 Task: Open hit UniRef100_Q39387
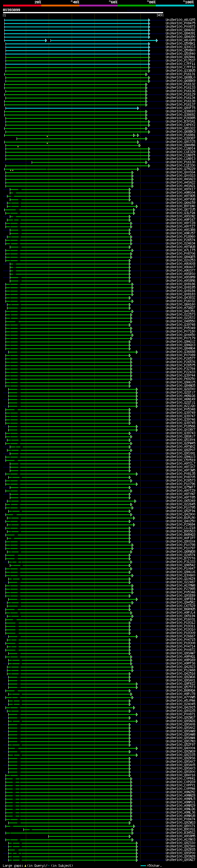coord(180,139)
